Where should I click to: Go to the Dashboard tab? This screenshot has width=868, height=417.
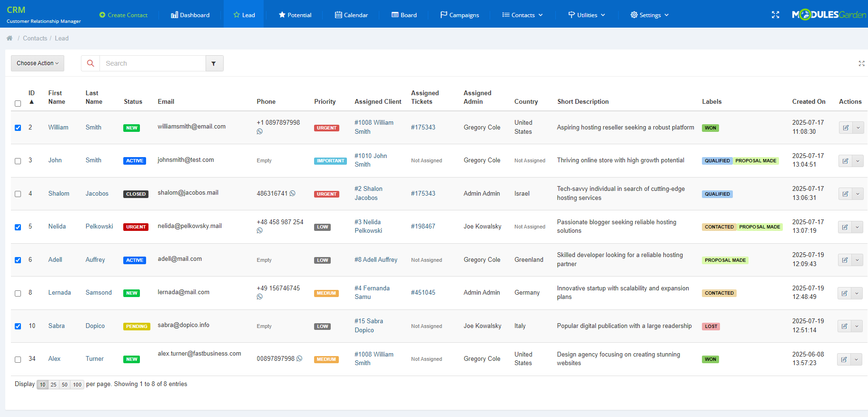tap(190, 15)
